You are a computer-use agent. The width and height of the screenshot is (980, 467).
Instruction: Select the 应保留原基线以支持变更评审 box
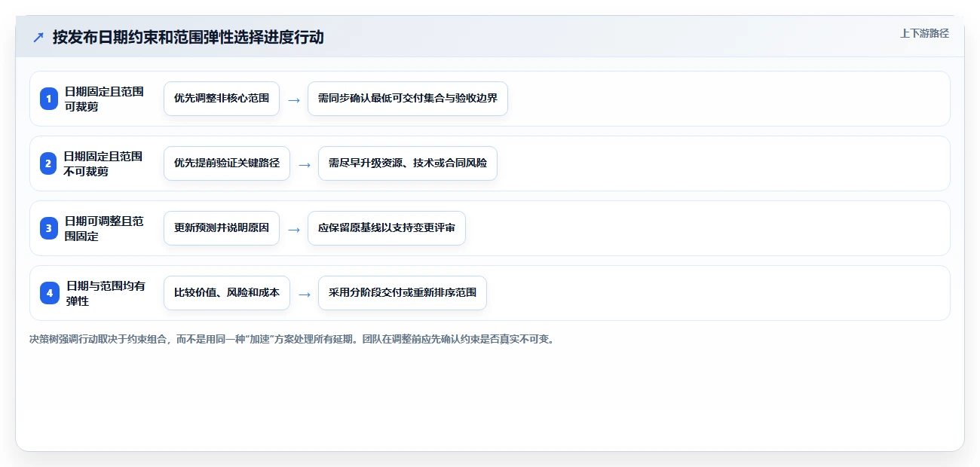[x=387, y=228]
